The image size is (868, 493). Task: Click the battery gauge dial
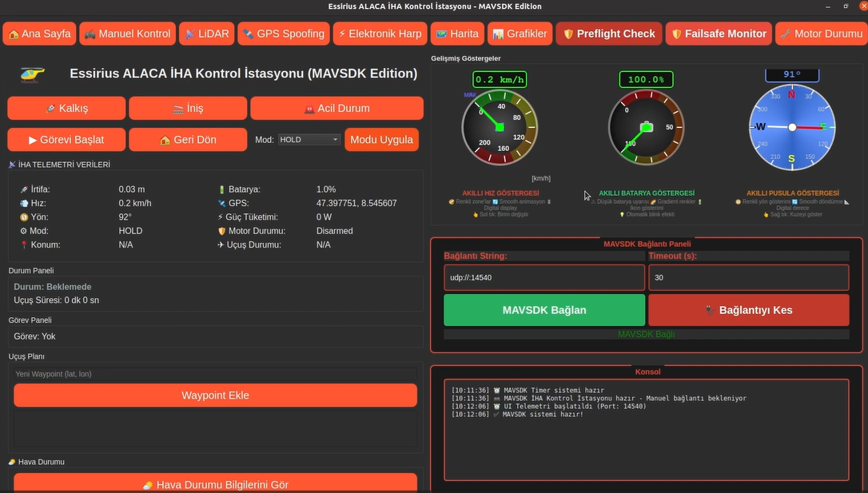pyautogui.click(x=646, y=127)
